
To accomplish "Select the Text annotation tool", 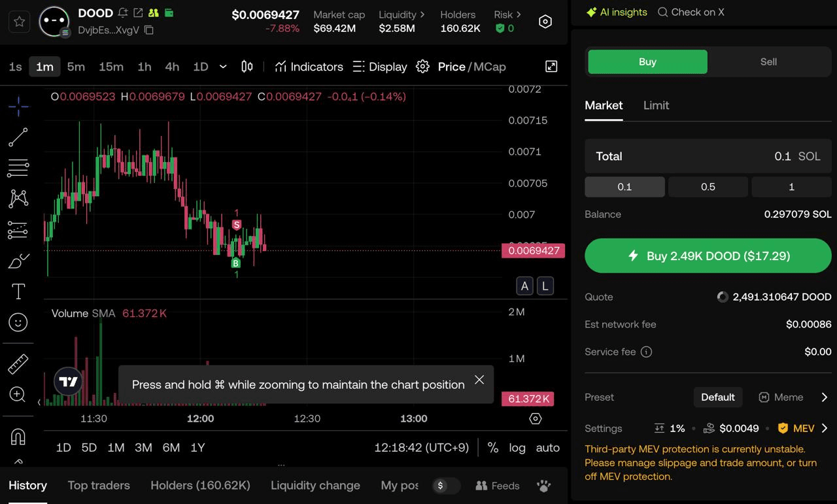I will tap(18, 292).
